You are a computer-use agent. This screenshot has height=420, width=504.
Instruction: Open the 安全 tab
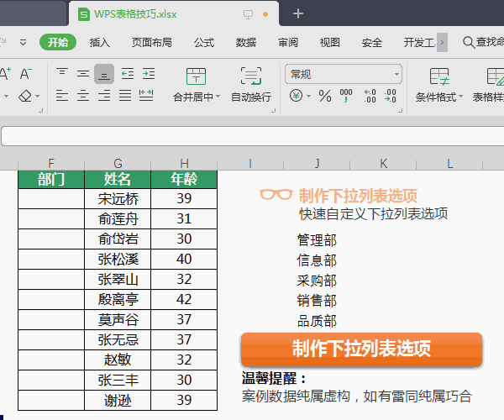point(372,42)
